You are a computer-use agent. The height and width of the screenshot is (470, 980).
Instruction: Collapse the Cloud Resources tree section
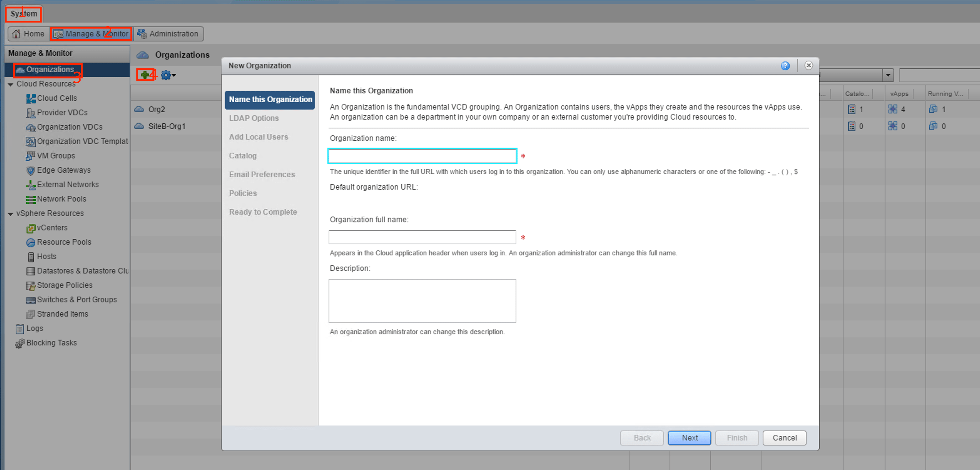[x=11, y=84]
